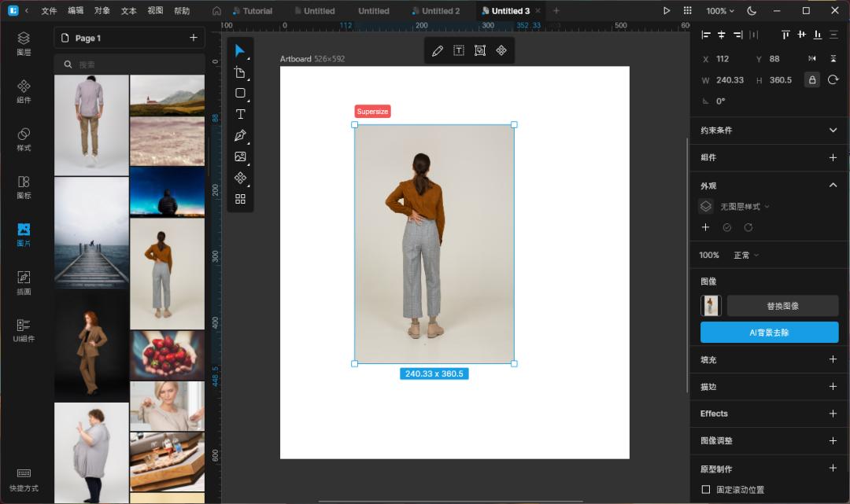Open the 插画 illustrations panel
The width and height of the screenshot is (850, 504).
pyautogui.click(x=24, y=283)
